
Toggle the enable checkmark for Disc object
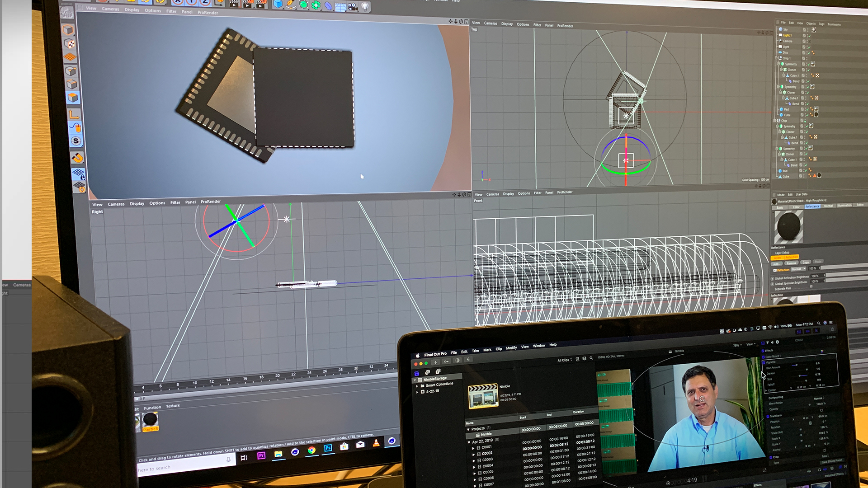(809, 53)
